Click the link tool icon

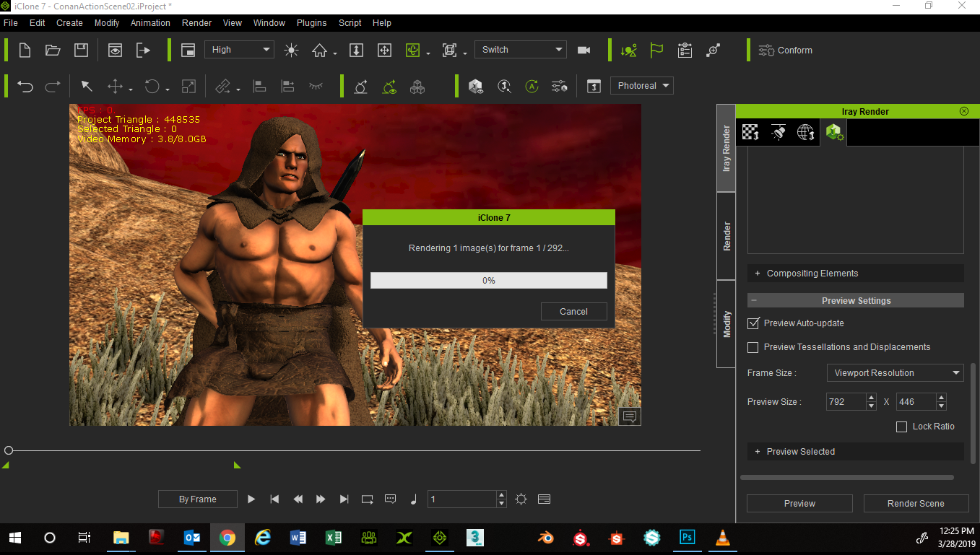223,87
